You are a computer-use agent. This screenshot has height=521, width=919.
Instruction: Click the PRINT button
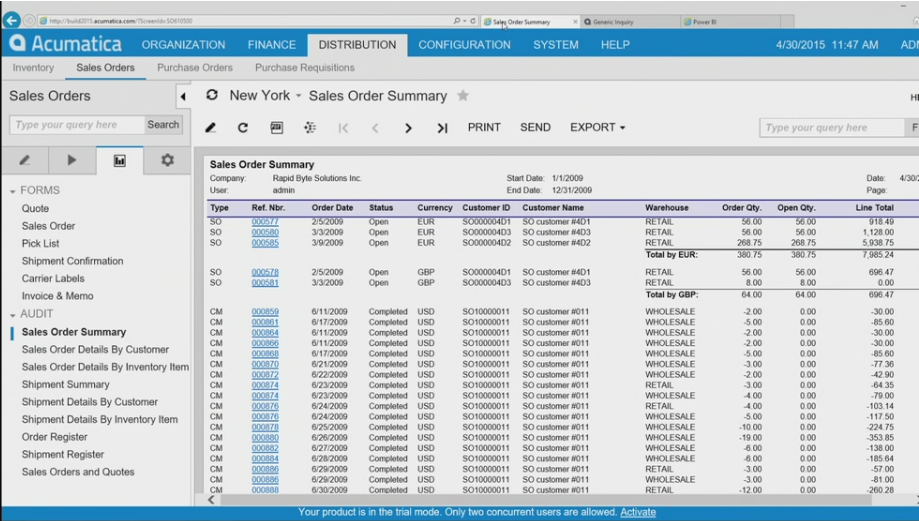(484, 128)
